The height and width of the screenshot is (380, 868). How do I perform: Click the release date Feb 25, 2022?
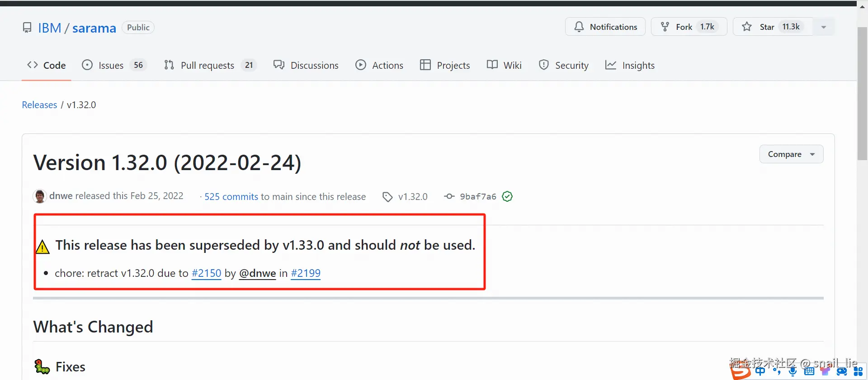click(x=157, y=196)
